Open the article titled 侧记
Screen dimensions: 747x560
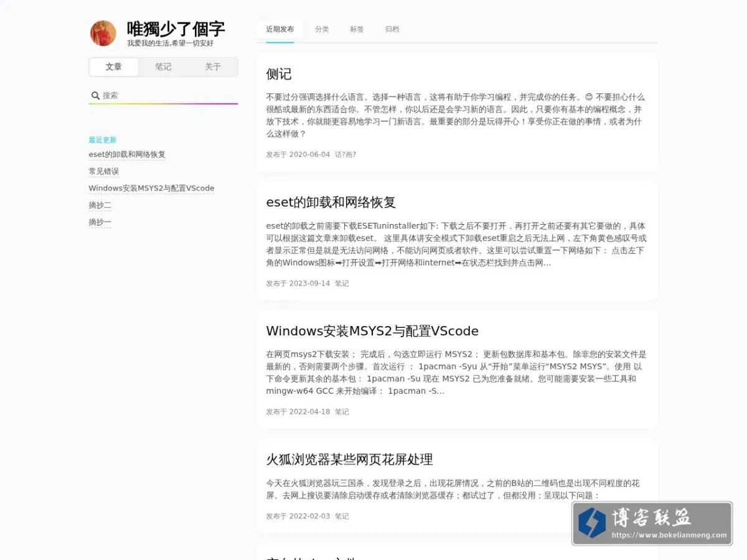click(279, 74)
